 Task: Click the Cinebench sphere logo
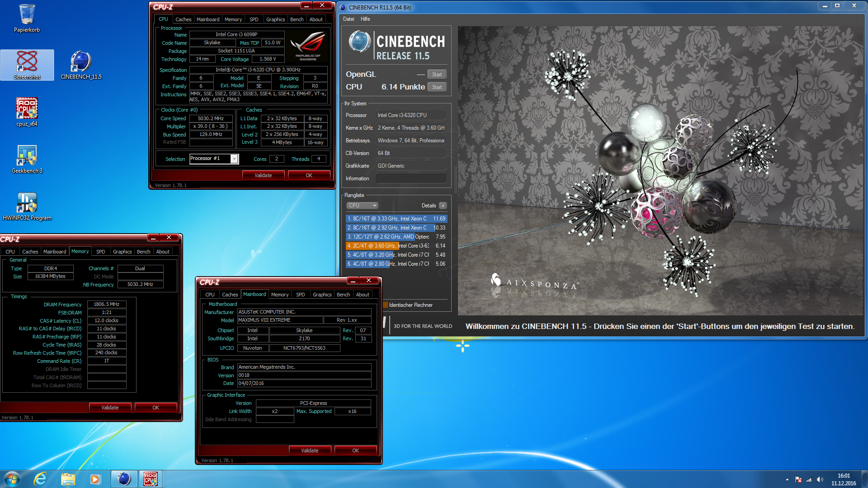[x=360, y=42]
